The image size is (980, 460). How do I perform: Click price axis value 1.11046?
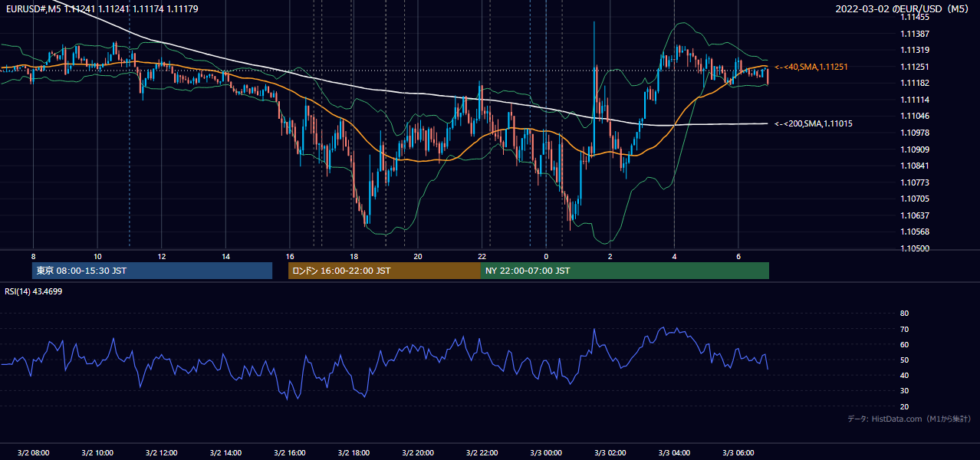[915, 116]
